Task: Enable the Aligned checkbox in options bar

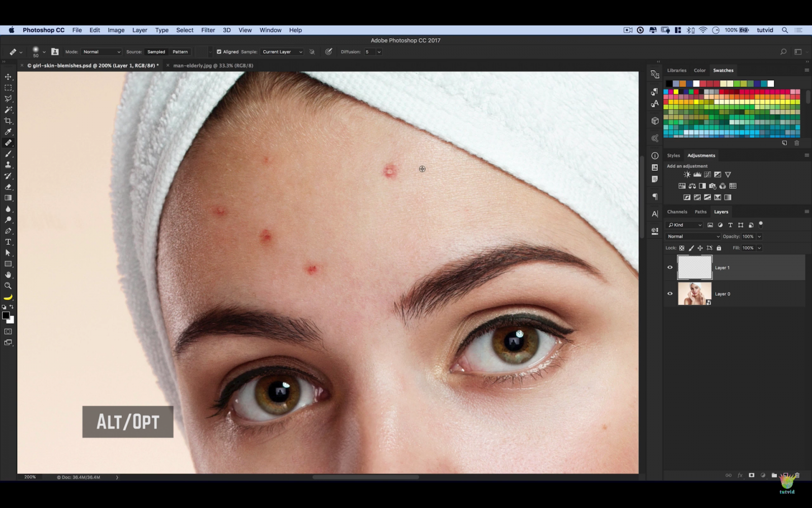Action: [219, 51]
